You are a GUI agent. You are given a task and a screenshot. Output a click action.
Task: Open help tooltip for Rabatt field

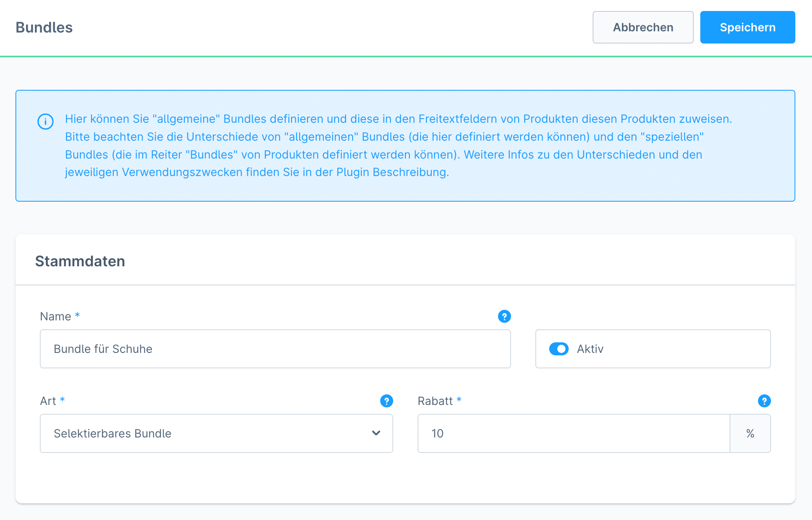764,401
